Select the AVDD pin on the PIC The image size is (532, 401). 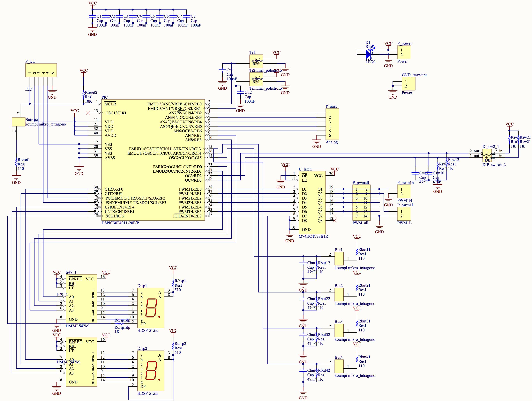coord(110,135)
